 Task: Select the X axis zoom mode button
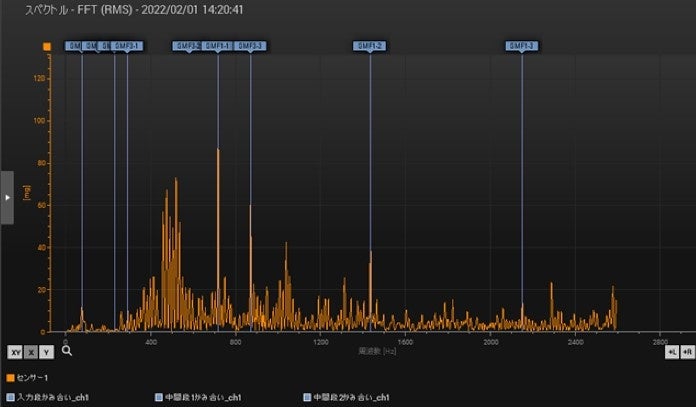(31, 352)
